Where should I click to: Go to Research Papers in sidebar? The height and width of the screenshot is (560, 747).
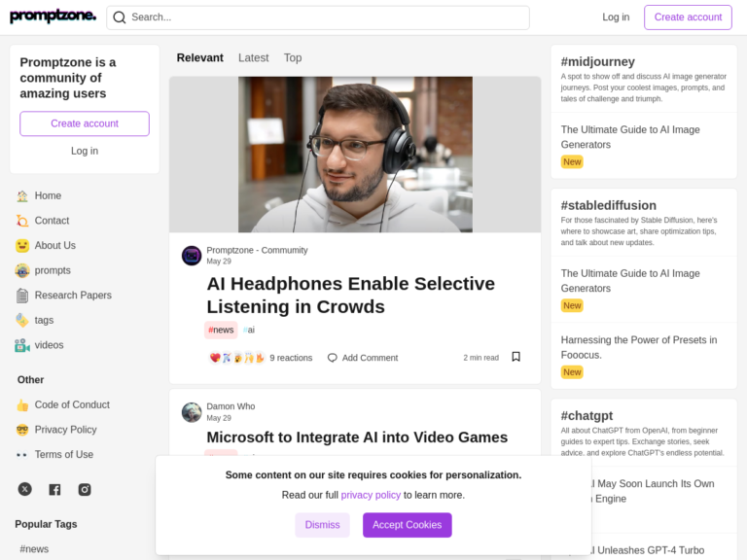[73, 296]
